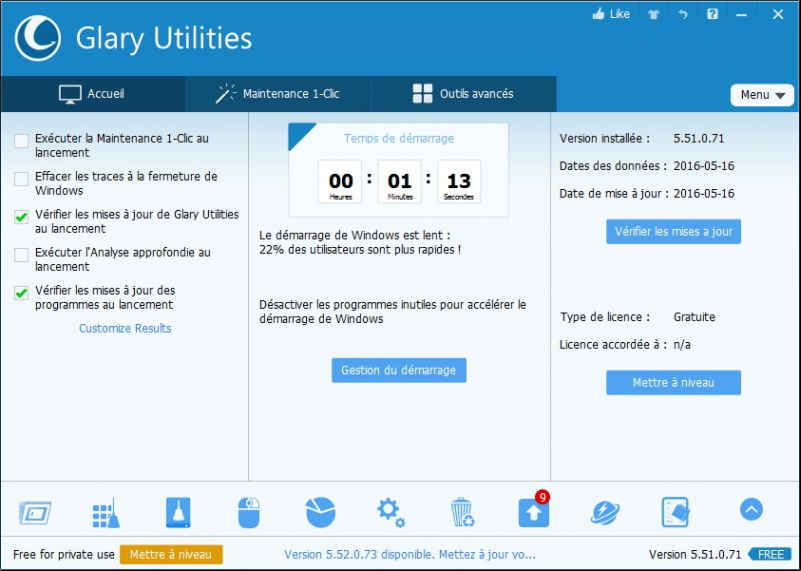Open the Disk Space Analyzer pie icon
This screenshot has width=801, height=571.
point(320,512)
